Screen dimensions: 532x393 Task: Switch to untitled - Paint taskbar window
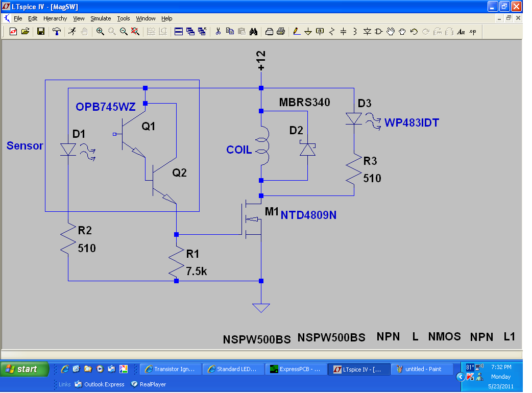pos(422,369)
